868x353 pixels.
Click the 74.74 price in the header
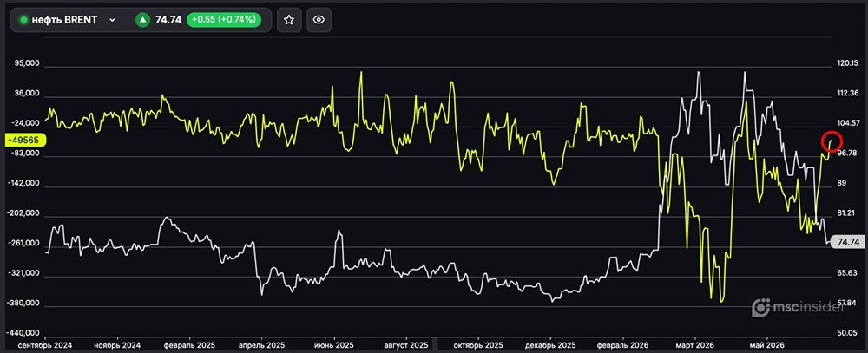tap(168, 20)
